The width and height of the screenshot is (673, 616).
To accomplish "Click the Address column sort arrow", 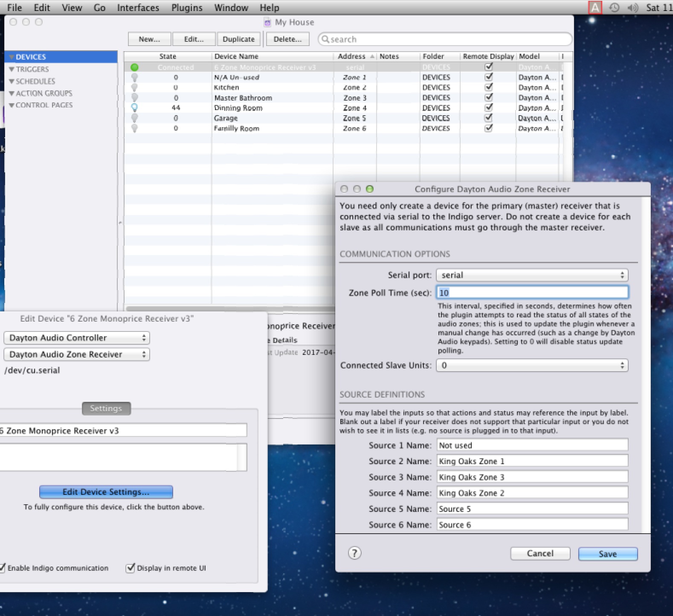I will coord(372,56).
